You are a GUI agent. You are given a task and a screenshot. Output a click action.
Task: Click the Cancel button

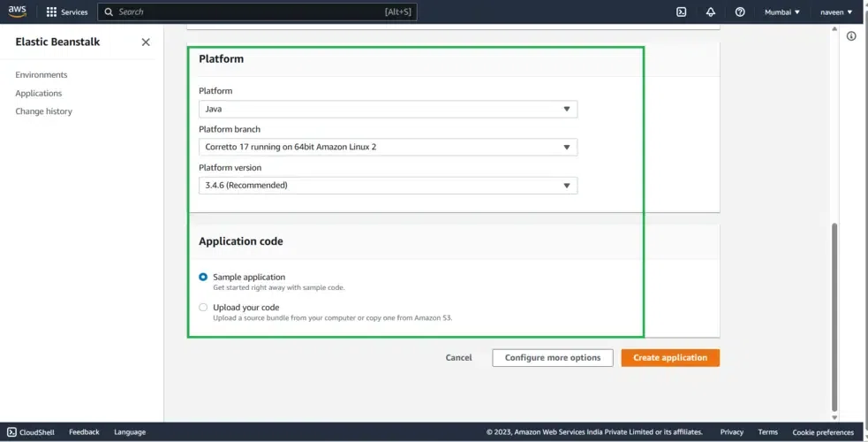click(x=459, y=358)
